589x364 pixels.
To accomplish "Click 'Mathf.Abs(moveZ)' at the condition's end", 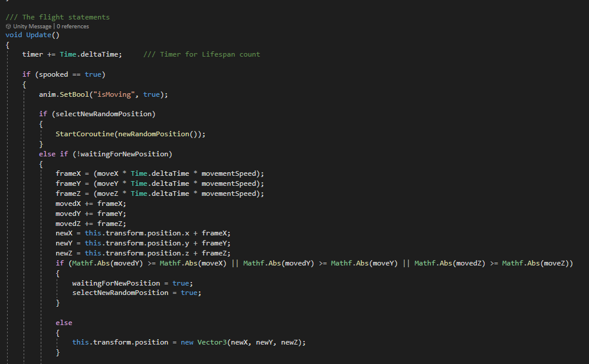I will [536, 263].
